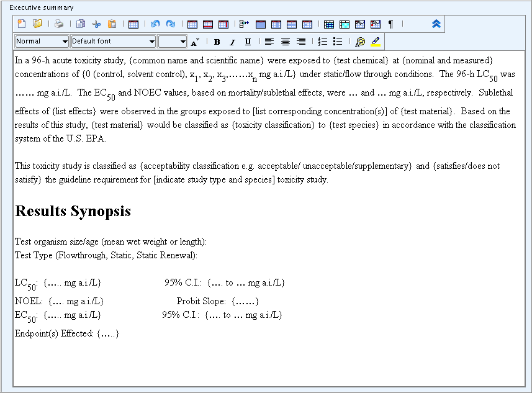The height and width of the screenshot is (393, 532).
Task: Insert a bulleted list
Action: point(338,42)
